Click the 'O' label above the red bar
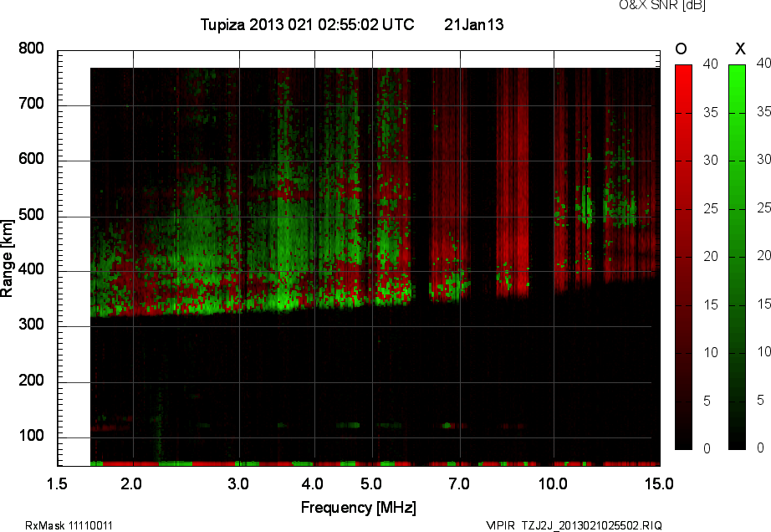 pos(681,49)
